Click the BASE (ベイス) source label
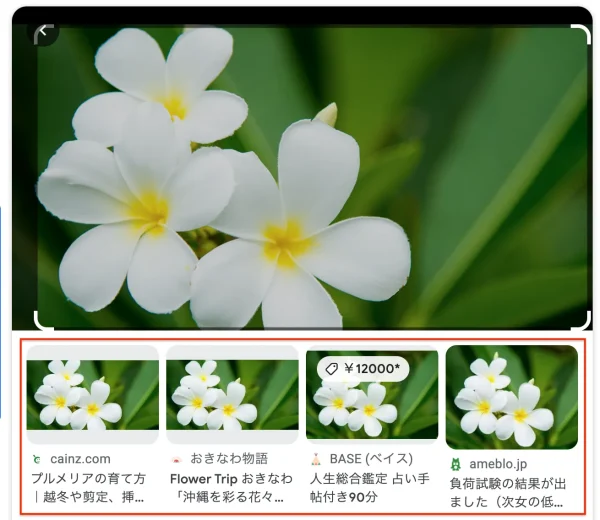Screen dimensions: 600x520 click(371, 458)
